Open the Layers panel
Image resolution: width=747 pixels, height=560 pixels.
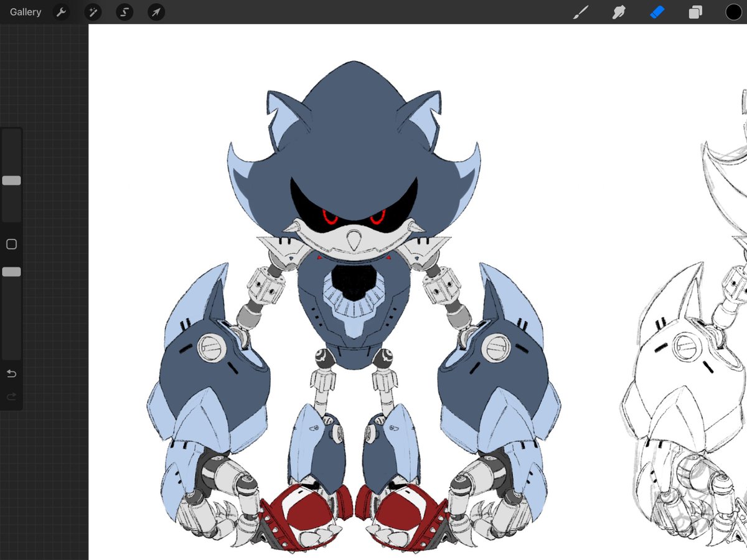[x=695, y=12]
